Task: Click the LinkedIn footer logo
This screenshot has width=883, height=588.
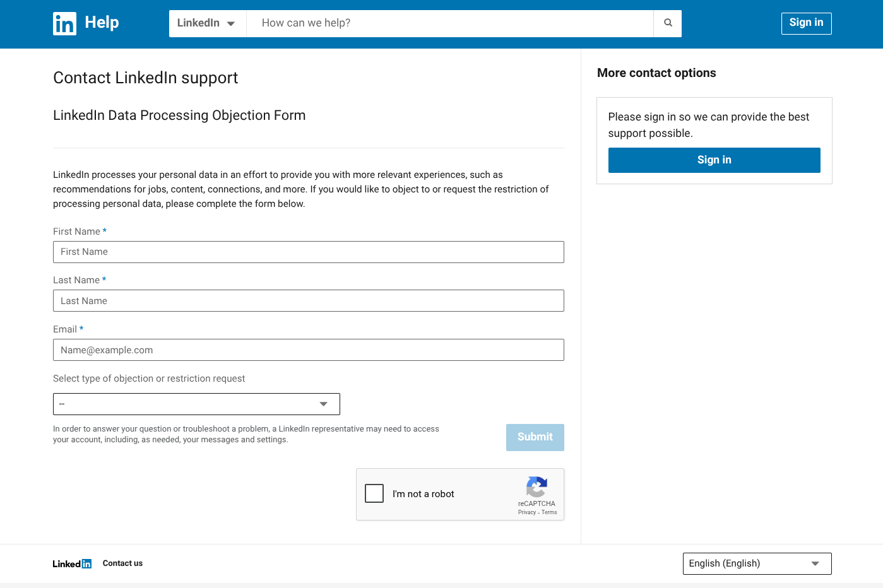Action: point(72,563)
